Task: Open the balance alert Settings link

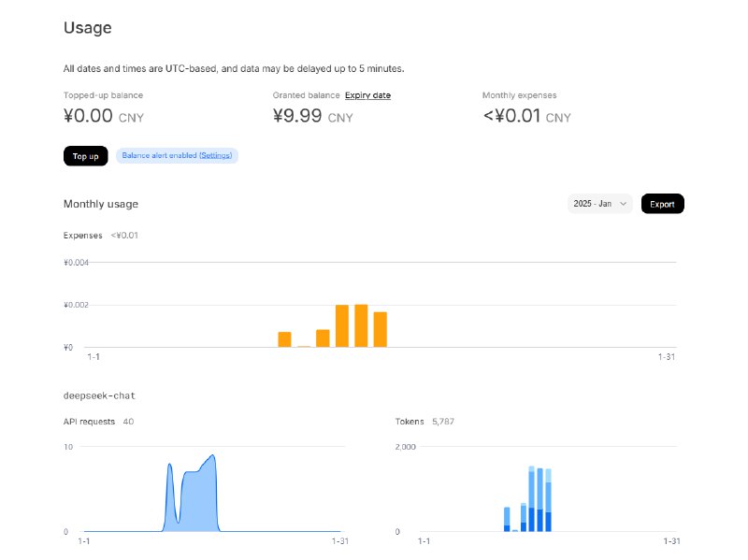Action: click(x=215, y=155)
